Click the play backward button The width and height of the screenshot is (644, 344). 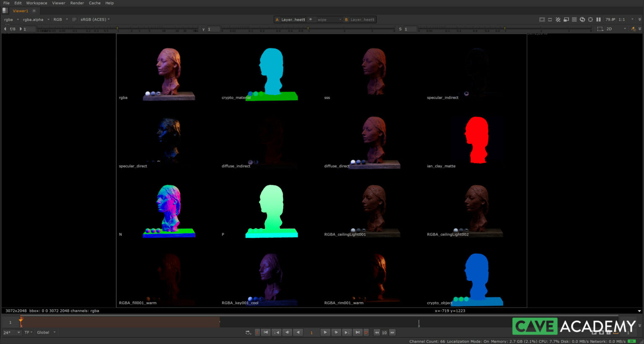(x=298, y=332)
